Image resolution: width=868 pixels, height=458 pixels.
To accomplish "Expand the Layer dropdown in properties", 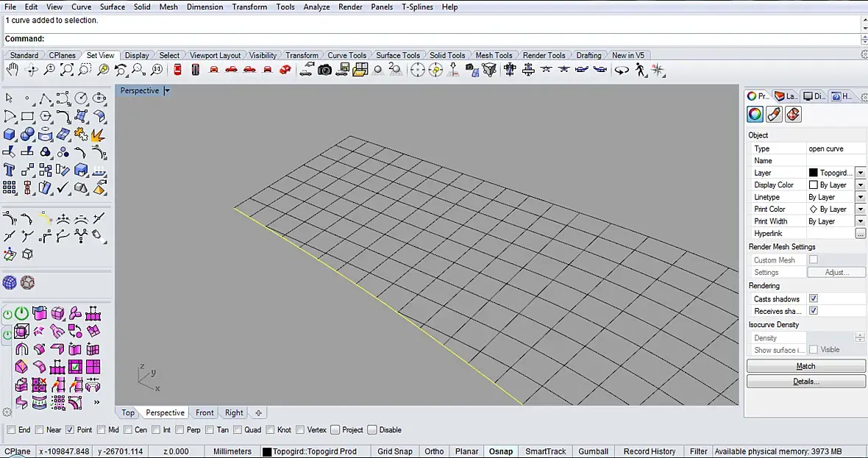I will pyautogui.click(x=860, y=173).
